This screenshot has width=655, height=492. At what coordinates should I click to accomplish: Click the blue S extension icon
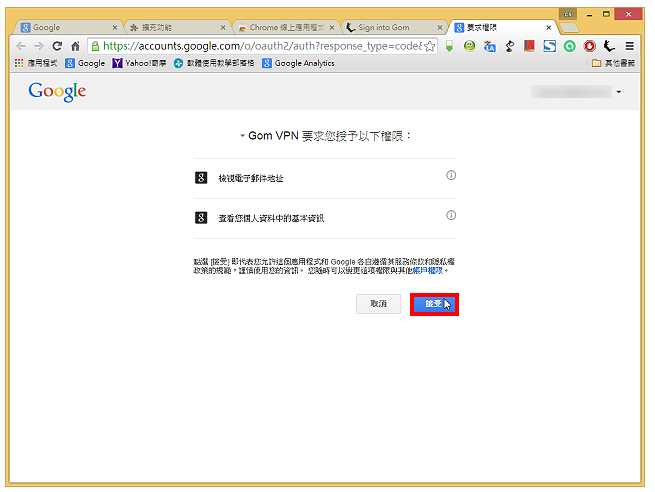(x=549, y=46)
